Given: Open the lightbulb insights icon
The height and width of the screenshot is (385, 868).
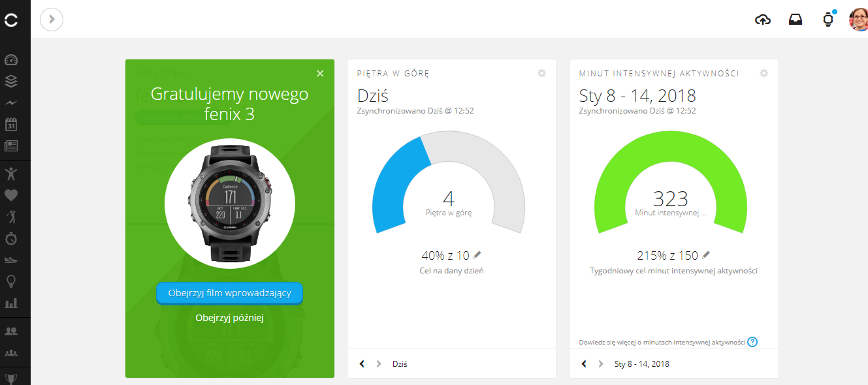Looking at the screenshot, I should pos(11,281).
